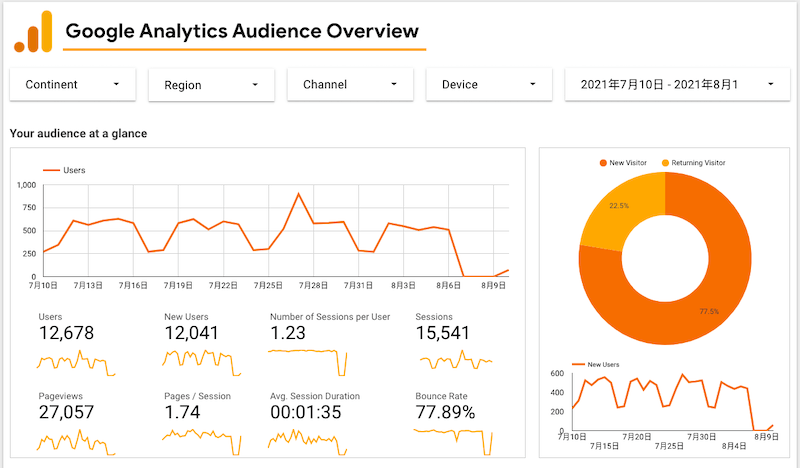This screenshot has height=468, width=800.
Task: Click the 1,000 y-axis label
Action: [x=27, y=185]
